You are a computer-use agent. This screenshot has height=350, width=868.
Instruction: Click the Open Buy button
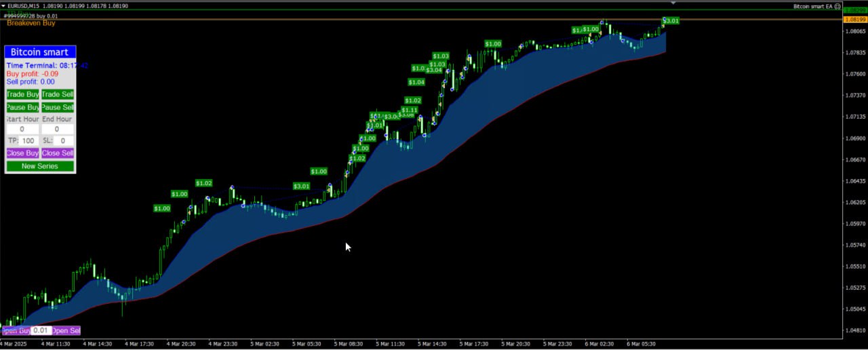tap(16, 331)
